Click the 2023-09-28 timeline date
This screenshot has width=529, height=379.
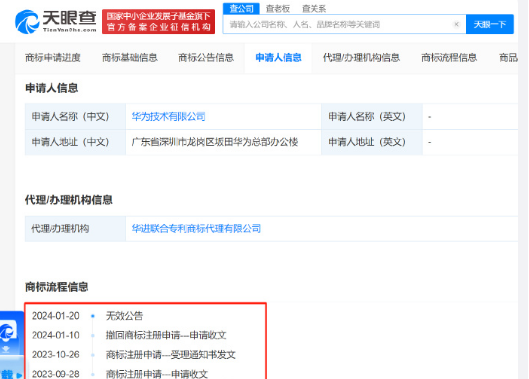coord(56,374)
